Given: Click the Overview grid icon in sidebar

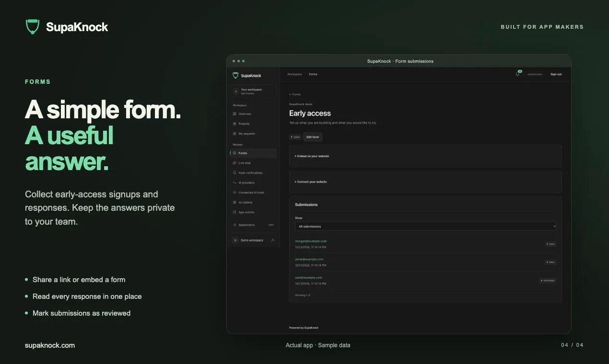Looking at the screenshot, I should pyautogui.click(x=234, y=114).
